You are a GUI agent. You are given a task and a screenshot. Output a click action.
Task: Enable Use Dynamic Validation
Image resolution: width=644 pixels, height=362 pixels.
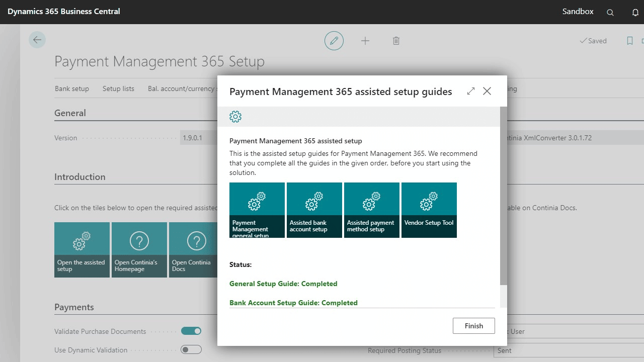tap(191, 350)
